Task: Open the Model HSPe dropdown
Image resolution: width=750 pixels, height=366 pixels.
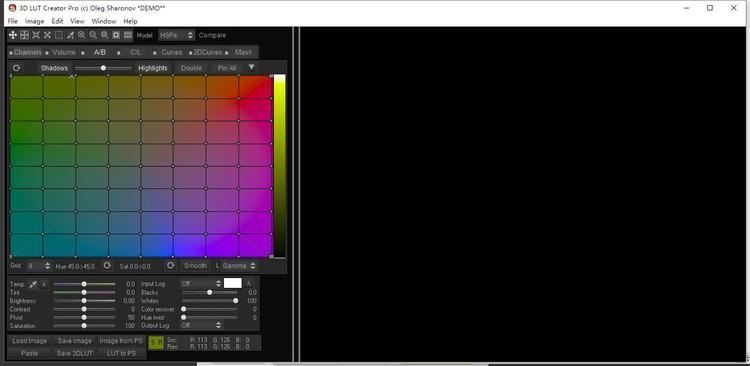Action: [x=176, y=35]
